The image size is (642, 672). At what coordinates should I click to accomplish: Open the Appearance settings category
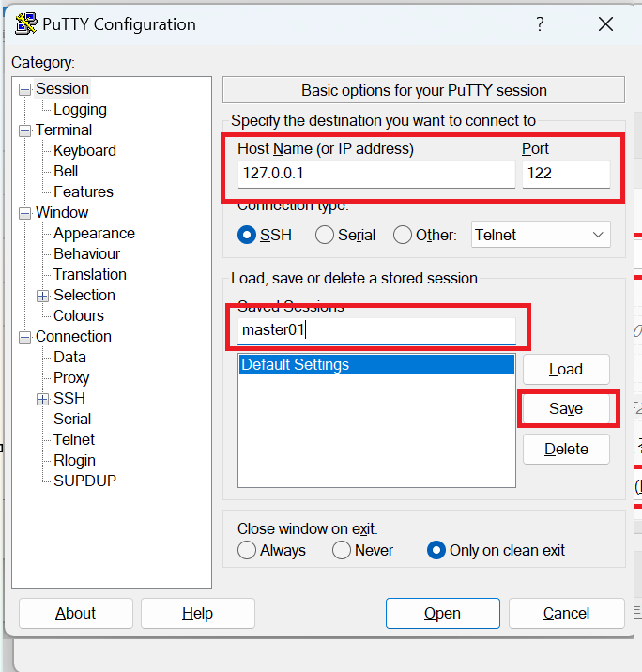pyautogui.click(x=94, y=234)
